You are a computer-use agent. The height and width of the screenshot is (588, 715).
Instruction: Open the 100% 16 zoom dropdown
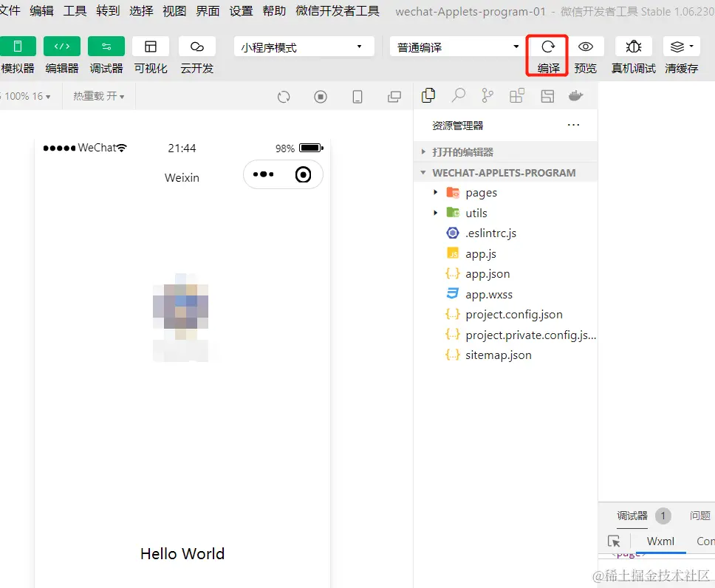(x=27, y=96)
